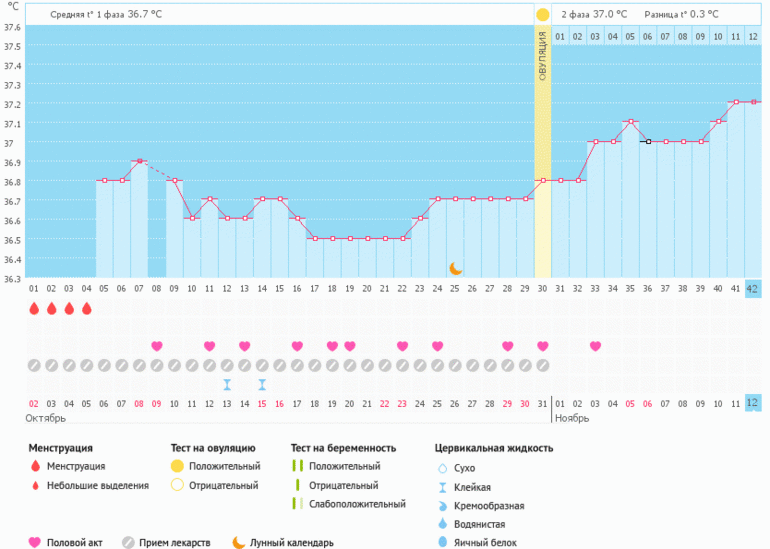770x549 pixels.
Task: Click the gray medication icon on day 01
Action: 34,365
